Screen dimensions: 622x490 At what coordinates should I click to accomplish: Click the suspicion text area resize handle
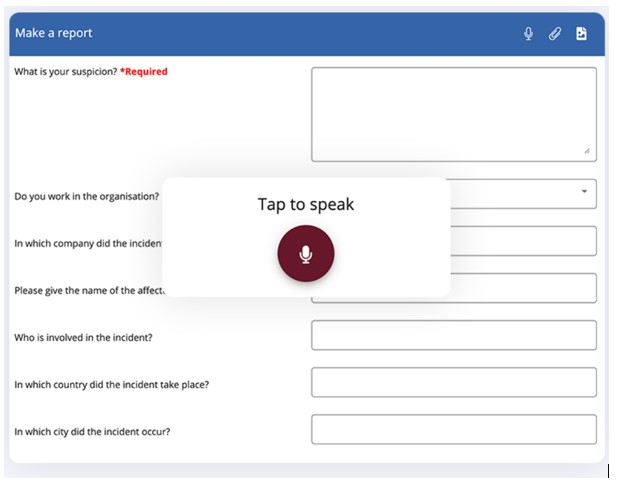[587, 151]
